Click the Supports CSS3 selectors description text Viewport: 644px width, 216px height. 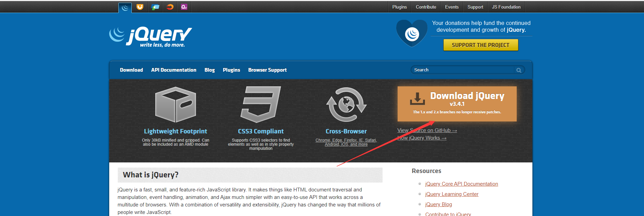[x=261, y=144]
